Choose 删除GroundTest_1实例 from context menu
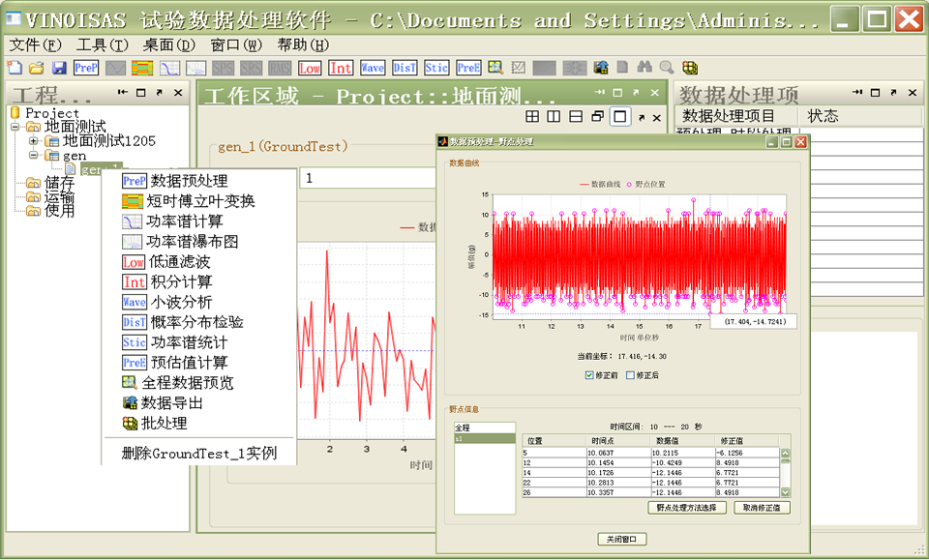The height and width of the screenshot is (560, 929). click(198, 454)
